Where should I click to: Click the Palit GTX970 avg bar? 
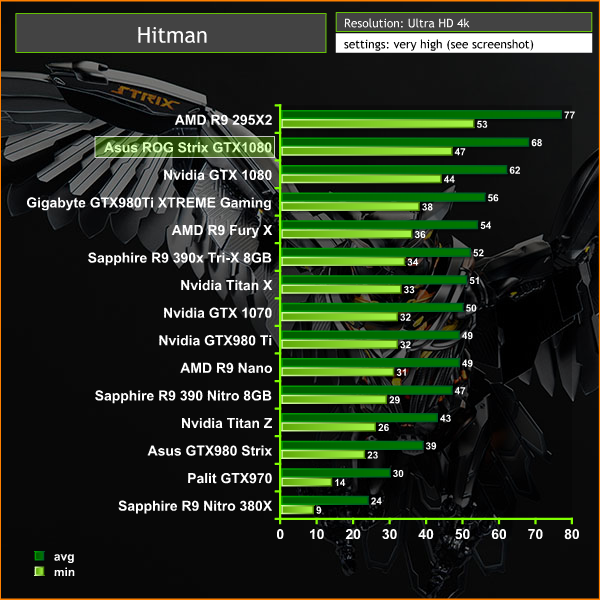coord(336,473)
